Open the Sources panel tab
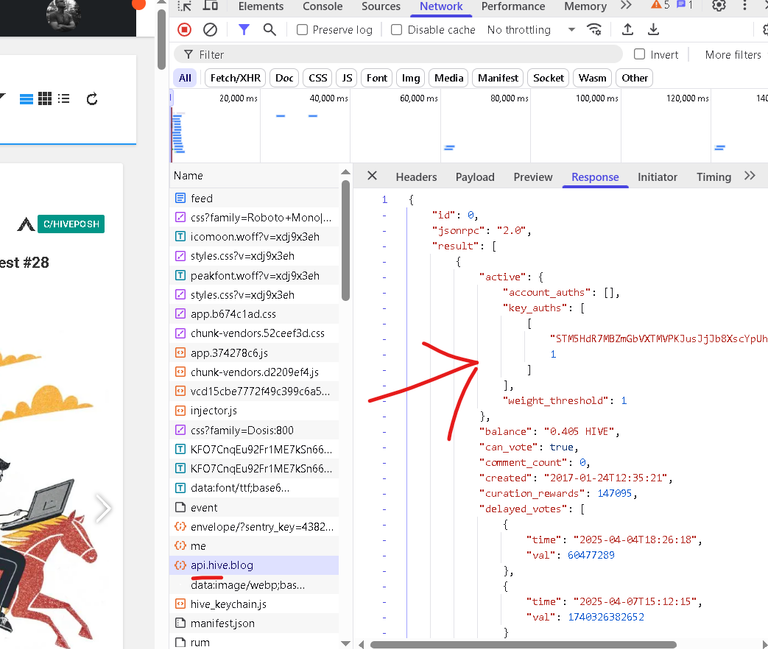The image size is (768, 649). point(381,6)
